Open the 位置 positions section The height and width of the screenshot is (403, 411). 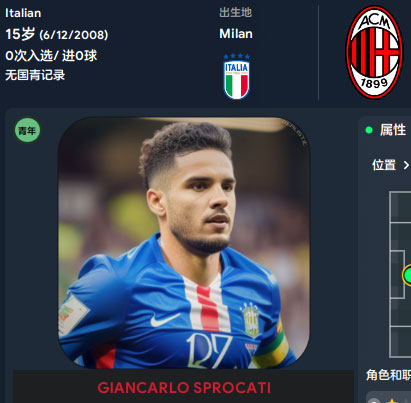384,165
